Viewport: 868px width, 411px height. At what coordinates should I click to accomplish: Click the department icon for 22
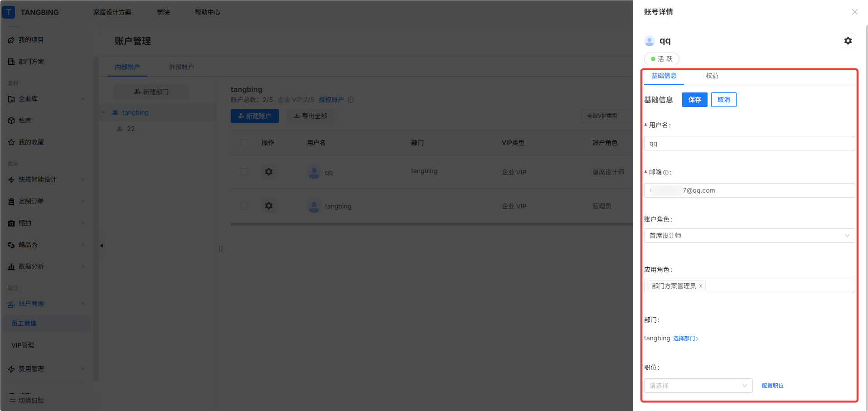(120, 129)
